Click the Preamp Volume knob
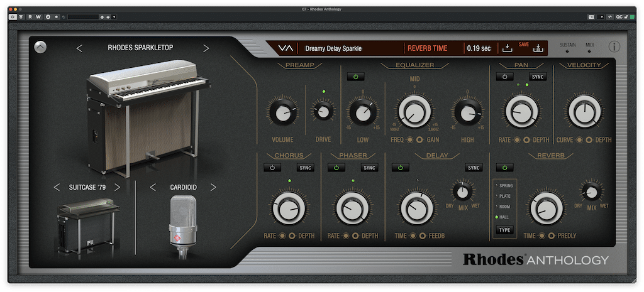 pyautogui.click(x=282, y=112)
